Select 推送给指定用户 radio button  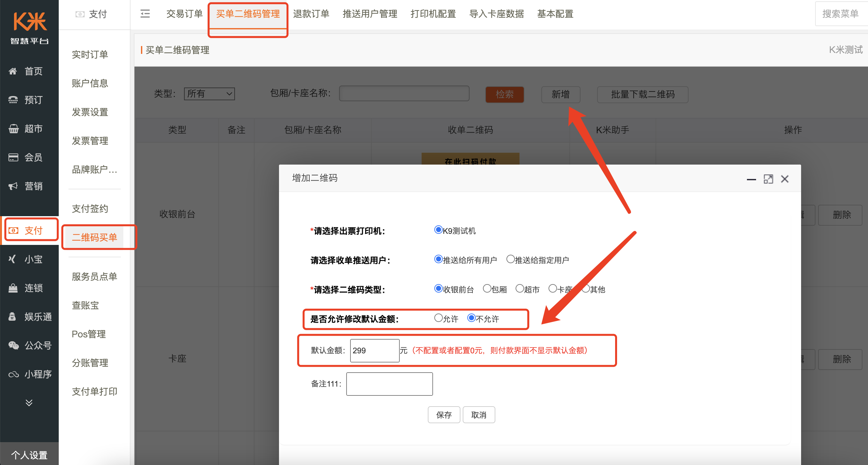click(x=510, y=259)
